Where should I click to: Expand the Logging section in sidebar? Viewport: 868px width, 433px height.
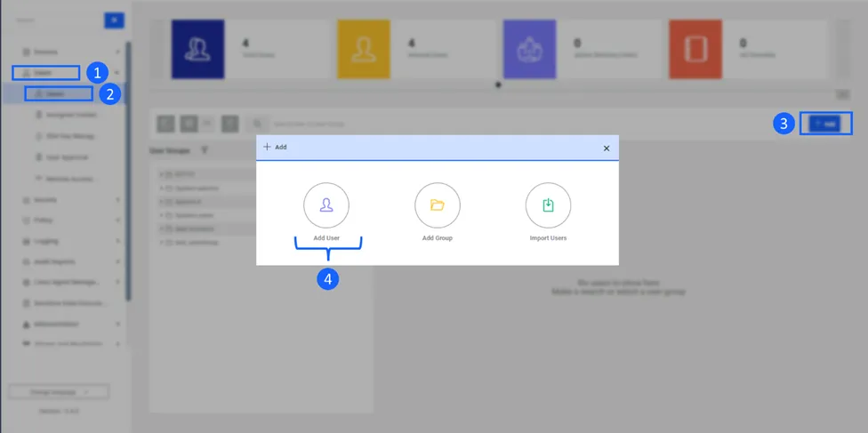pos(71,241)
